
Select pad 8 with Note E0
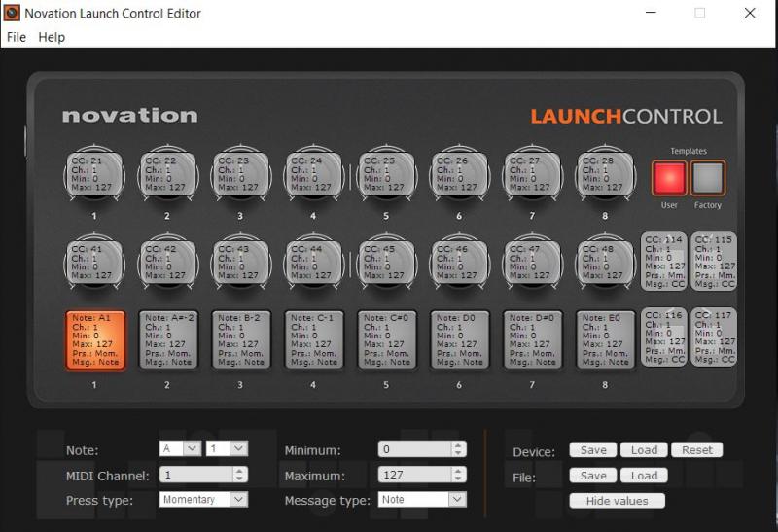(x=605, y=340)
